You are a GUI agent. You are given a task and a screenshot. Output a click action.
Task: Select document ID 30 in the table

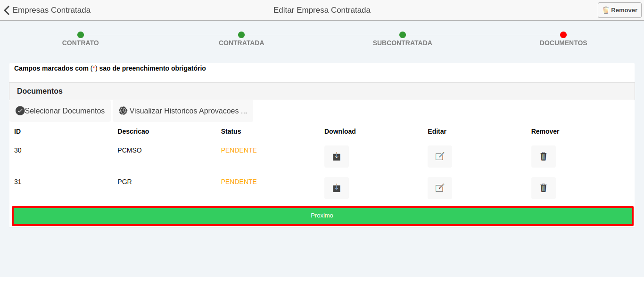(x=17, y=150)
